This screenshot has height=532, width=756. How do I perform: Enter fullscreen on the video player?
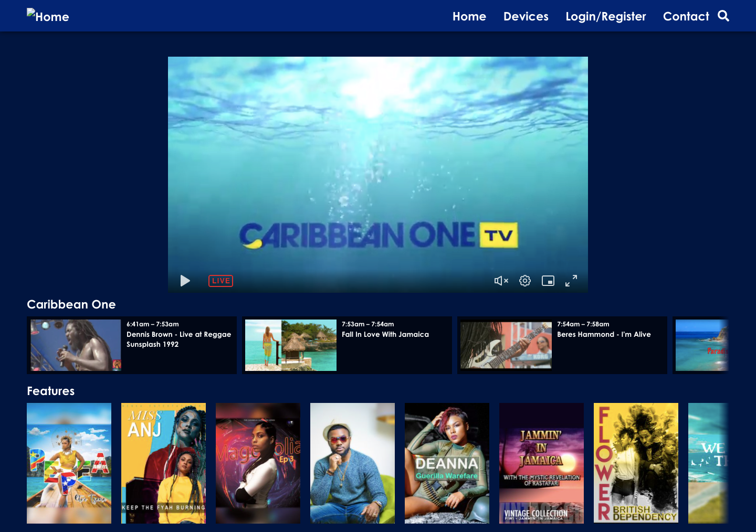click(571, 281)
